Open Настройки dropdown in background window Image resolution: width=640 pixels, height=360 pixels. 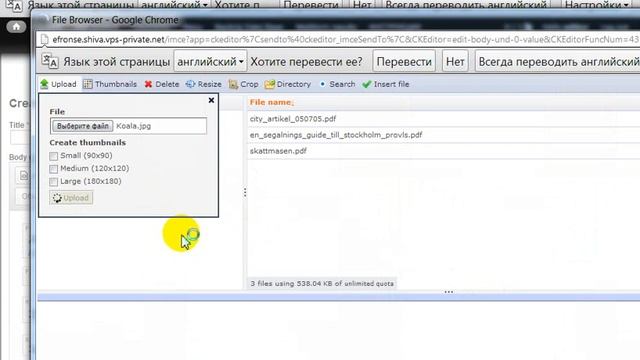click(596, 5)
